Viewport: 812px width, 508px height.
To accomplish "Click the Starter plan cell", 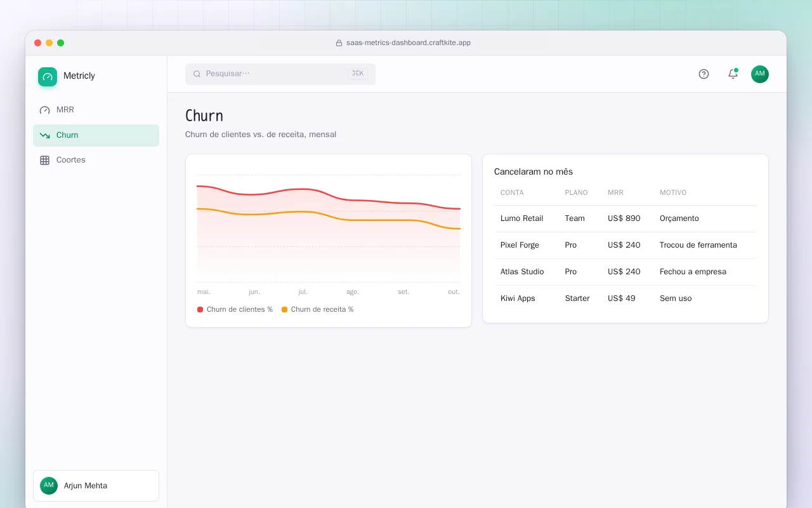I will tap(577, 298).
